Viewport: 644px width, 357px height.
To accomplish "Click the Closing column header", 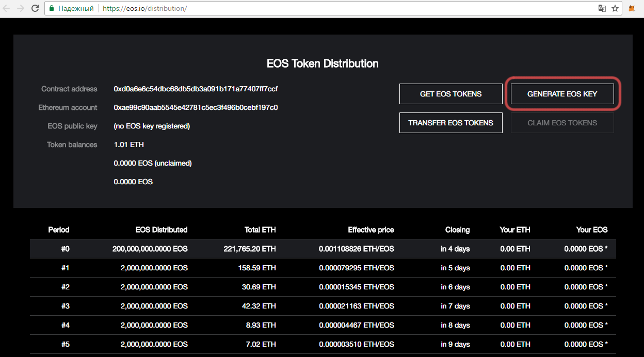I will coord(458,230).
